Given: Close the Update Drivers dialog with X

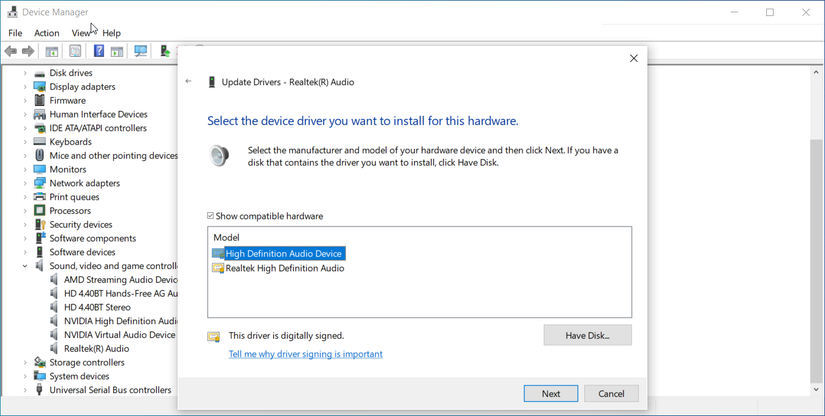Looking at the screenshot, I should pyautogui.click(x=634, y=58).
